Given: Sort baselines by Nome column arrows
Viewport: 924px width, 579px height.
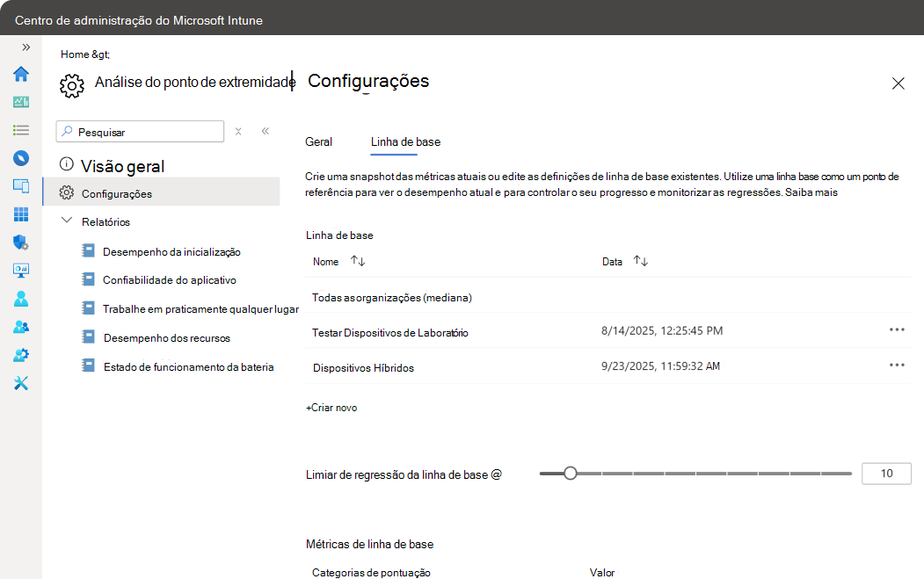Looking at the screenshot, I should point(358,261).
